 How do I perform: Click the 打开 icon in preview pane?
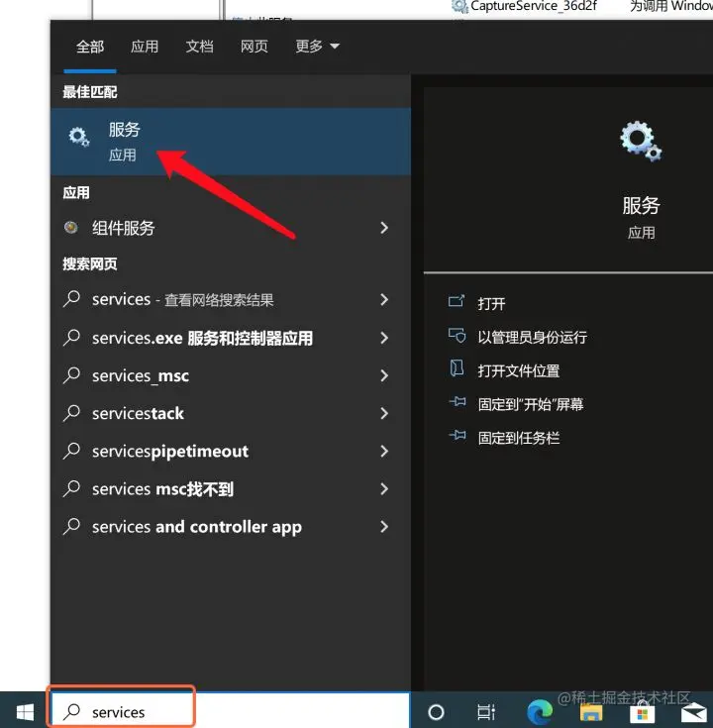point(457,301)
